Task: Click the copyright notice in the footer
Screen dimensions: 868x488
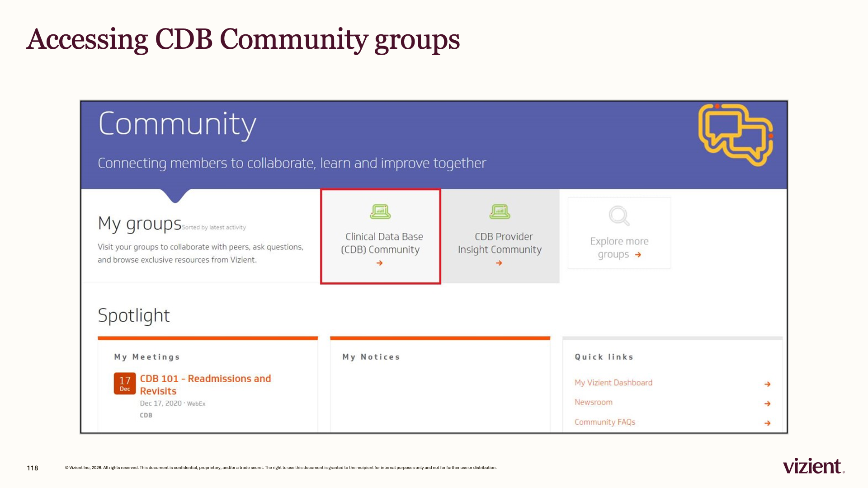Action: pos(281,468)
